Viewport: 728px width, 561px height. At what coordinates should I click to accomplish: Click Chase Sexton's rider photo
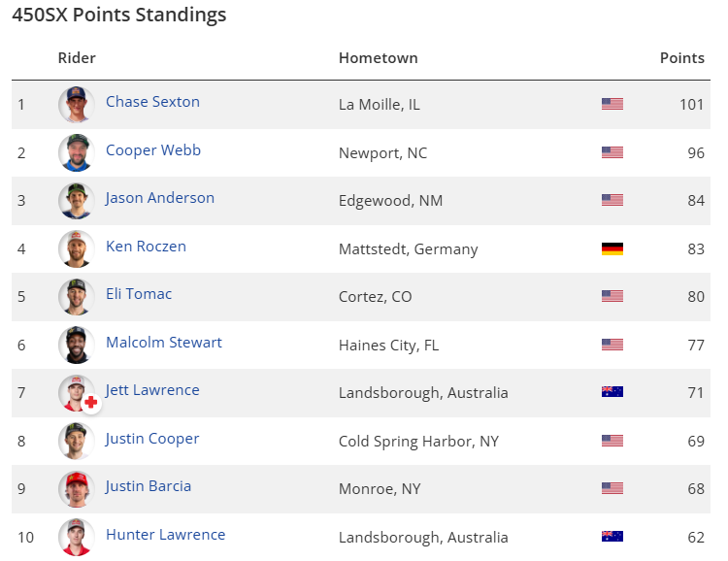(76, 104)
